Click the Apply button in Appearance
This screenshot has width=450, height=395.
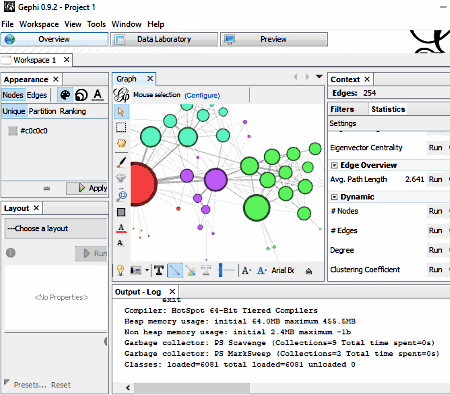[87, 188]
